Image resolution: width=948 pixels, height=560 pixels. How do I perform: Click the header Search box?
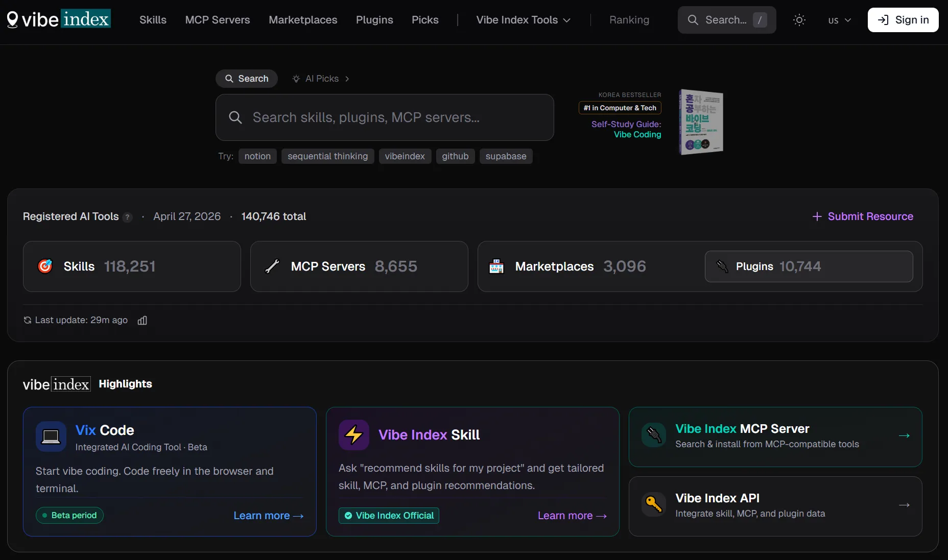[x=727, y=20]
